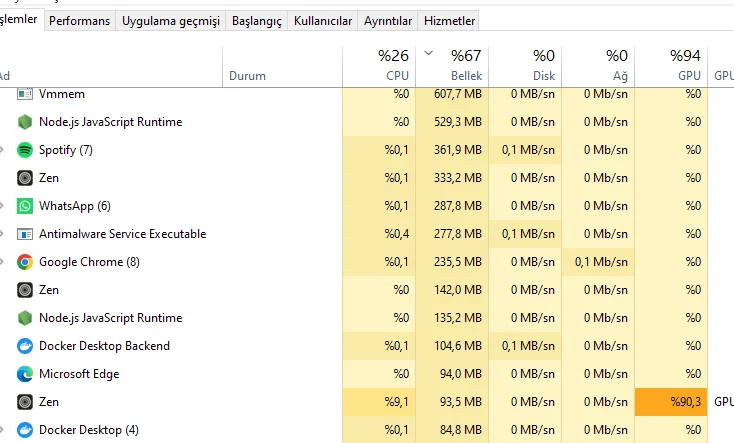Click the Node.js icon in the 529,3 MB row
The image size is (734, 443).
click(x=25, y=122)
